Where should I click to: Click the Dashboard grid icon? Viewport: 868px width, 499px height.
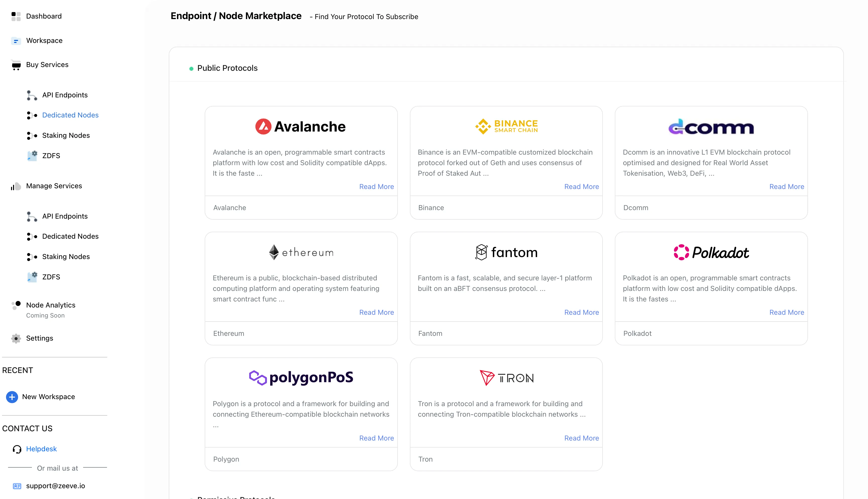[x=16, y=16]
